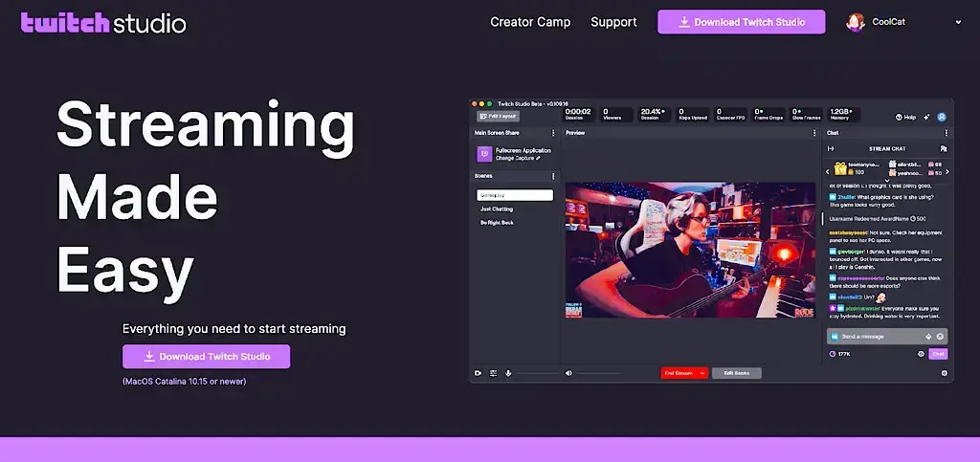Click the MacOS Catalina requirement note

pos(185,381)
